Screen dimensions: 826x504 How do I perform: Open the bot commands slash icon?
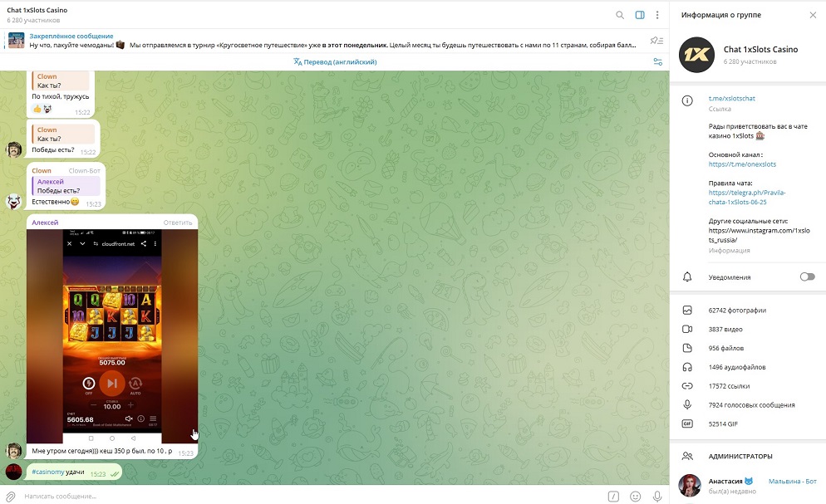tap(613, 497)
